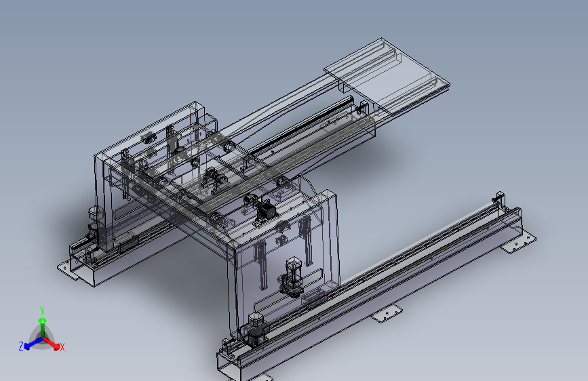Select the flat transparent table plate atop the model
Screen dimensions: 588x381
pos(387,76)
